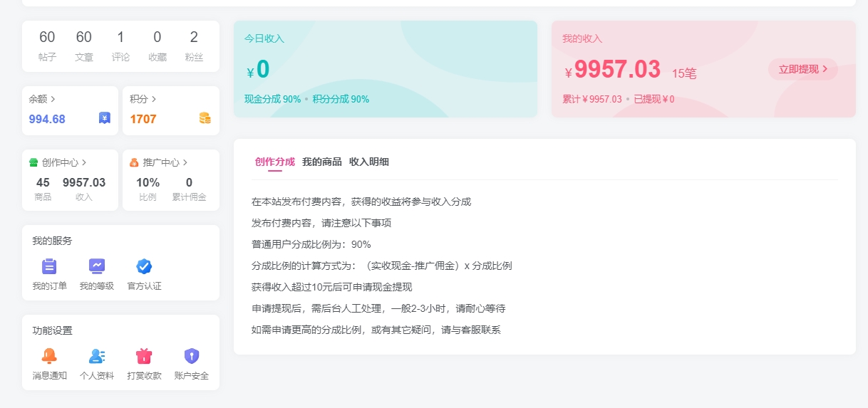This screenshot has height=408, width=868.
Task: Open 消息通知 bell icon
Action: click(49, 356)
